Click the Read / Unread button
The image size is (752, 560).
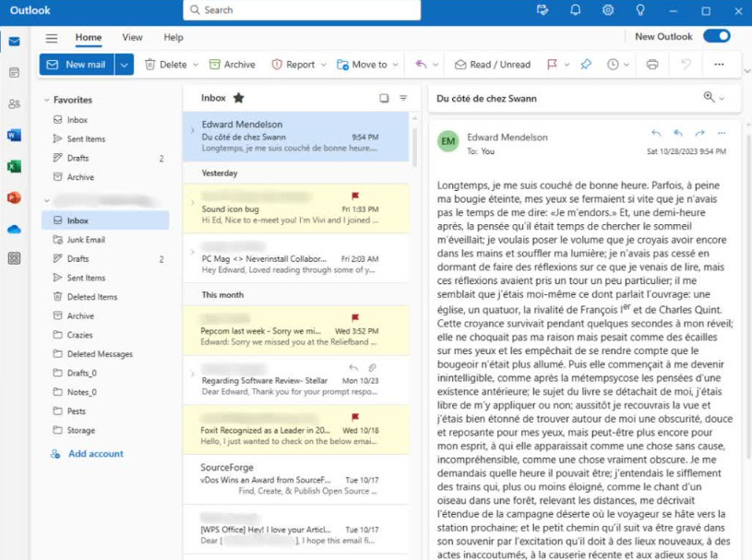[493, 65]
